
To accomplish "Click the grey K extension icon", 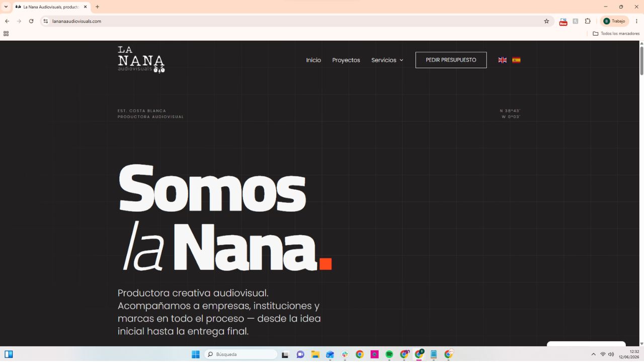I will point(575,21).
